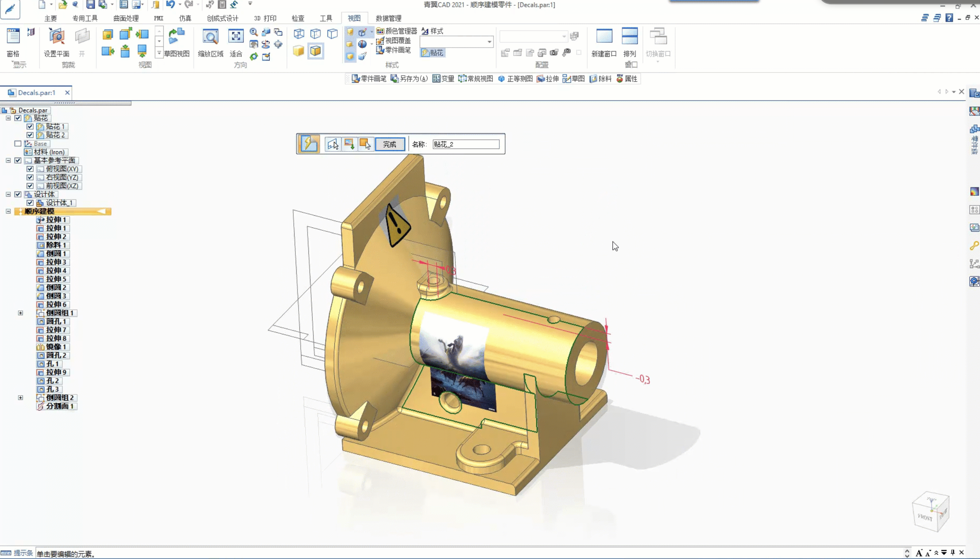Click the key icon on right sidebar

974,246
